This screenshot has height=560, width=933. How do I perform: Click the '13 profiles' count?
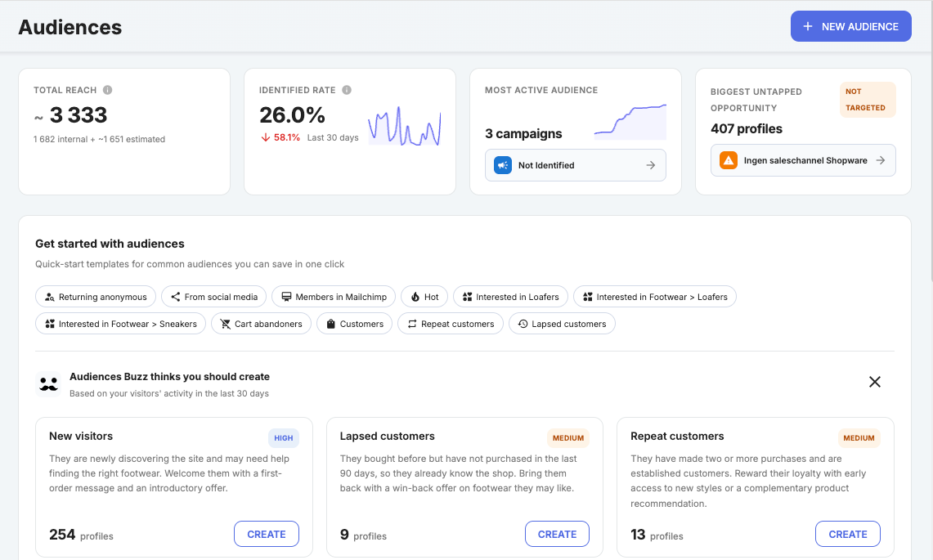[657, 535]
